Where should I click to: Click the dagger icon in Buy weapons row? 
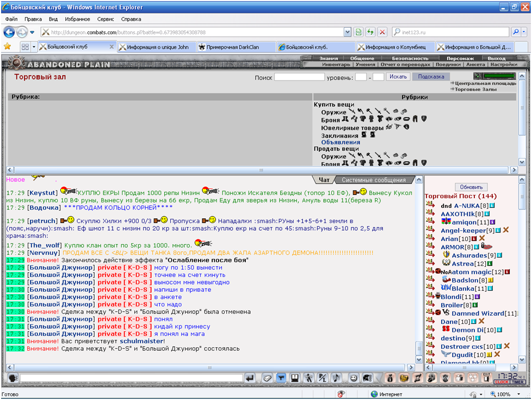[352, 111]
